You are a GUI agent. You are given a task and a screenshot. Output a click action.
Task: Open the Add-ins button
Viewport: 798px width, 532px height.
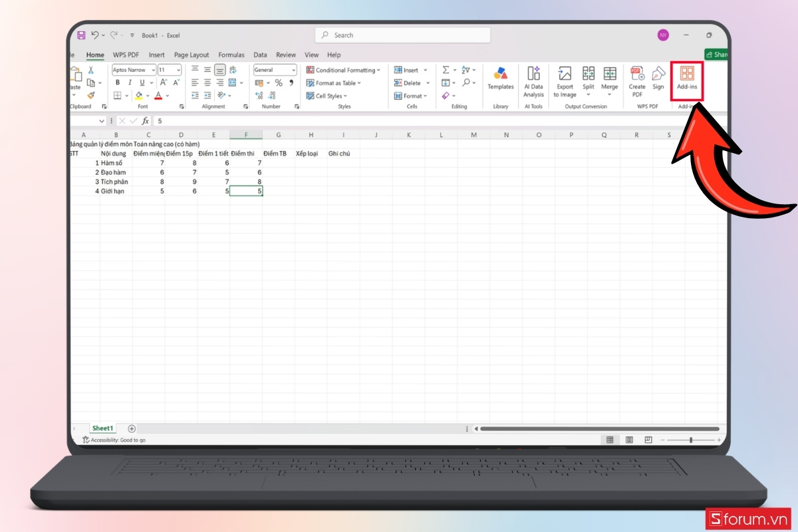coord(687,78)
